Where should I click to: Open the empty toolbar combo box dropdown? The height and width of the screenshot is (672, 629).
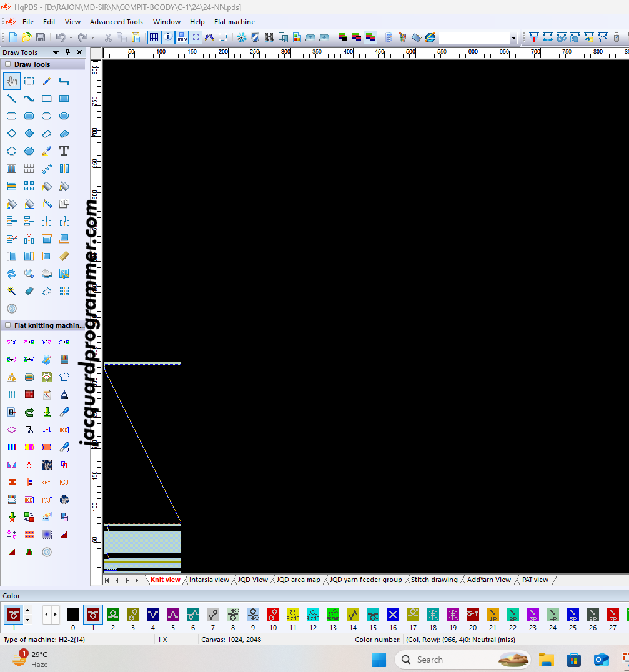coord(513,38)
